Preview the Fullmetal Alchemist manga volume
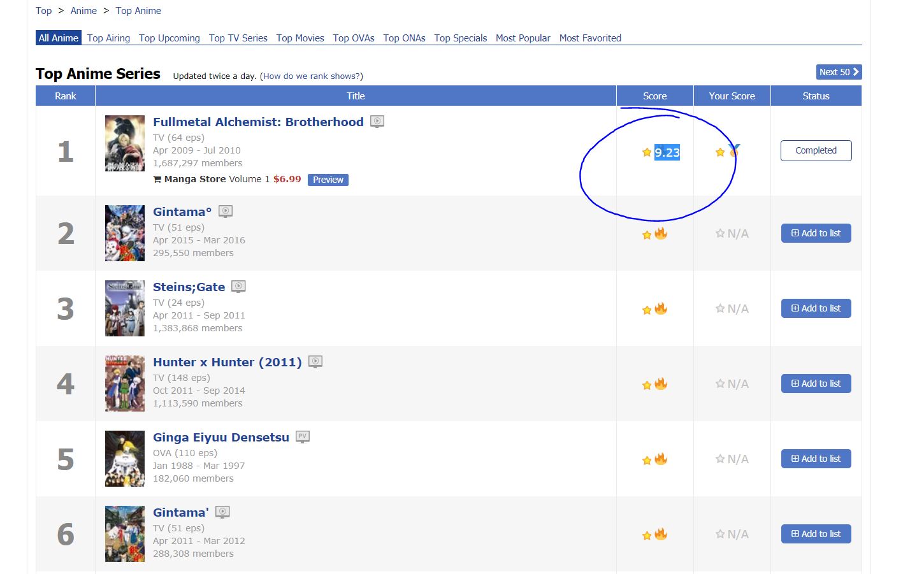924x574 pixels. [x=328, y=180]
